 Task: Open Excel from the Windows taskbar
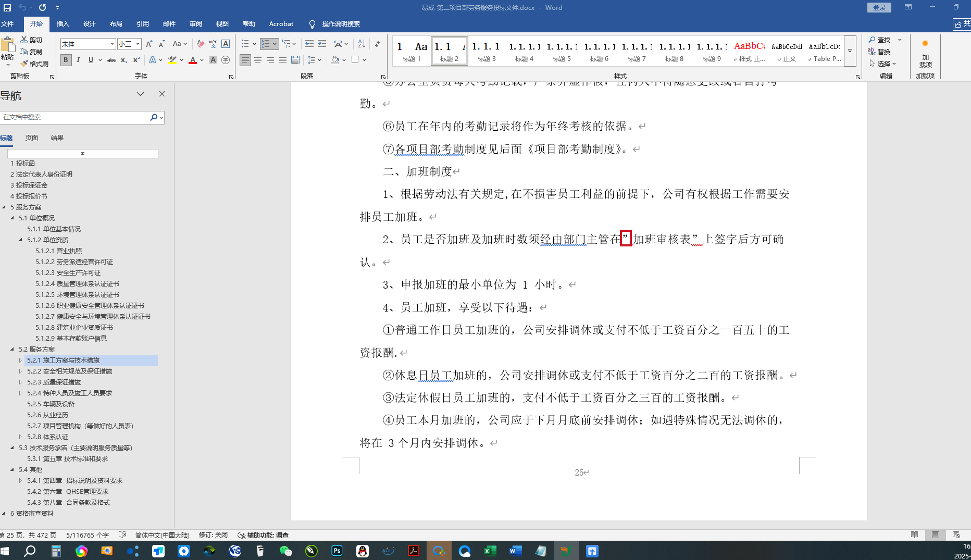click(x=490, y=551)
